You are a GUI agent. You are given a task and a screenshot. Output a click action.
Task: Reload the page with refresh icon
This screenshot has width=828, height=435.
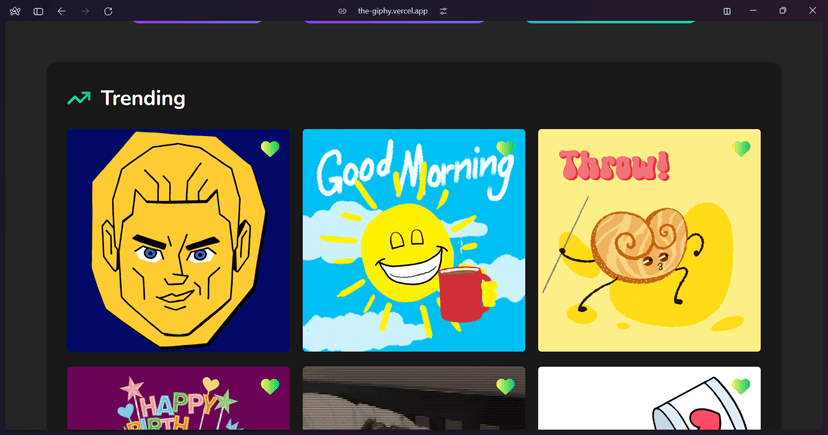[x=108, y=11]
